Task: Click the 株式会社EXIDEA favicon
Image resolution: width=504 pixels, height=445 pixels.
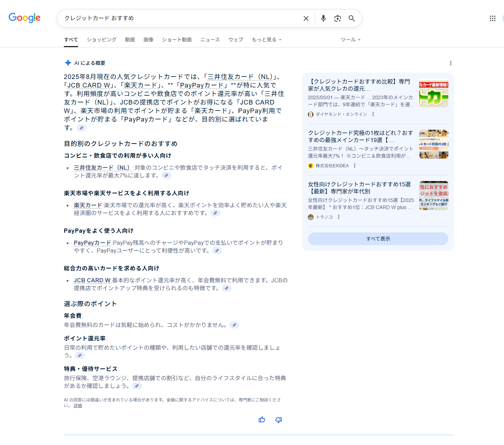Action: tap(311, 165)
